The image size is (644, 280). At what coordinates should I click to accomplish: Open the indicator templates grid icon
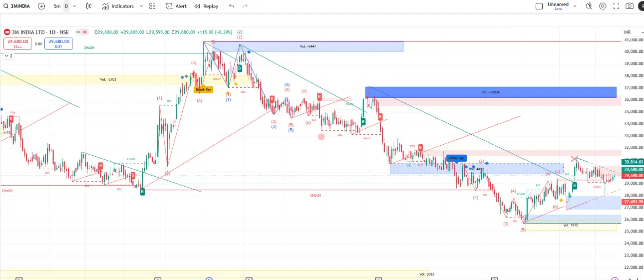pyautogui.click(x=152, y=6)
